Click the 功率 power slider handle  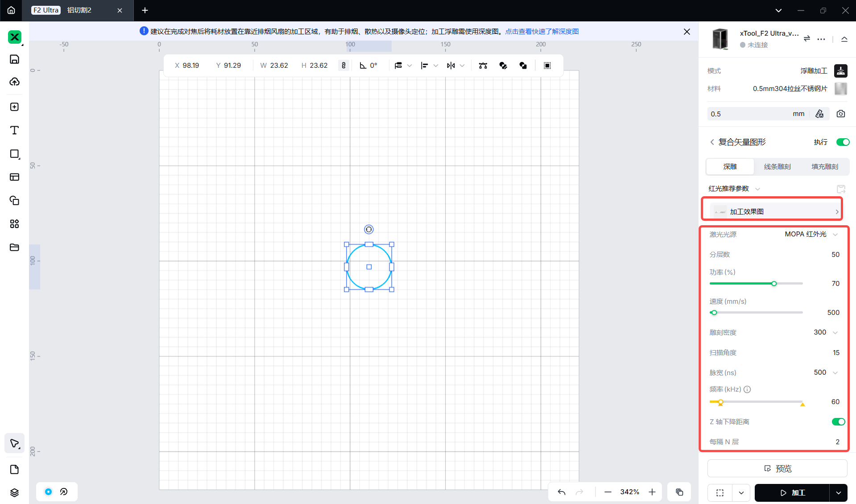pos(774,284)
